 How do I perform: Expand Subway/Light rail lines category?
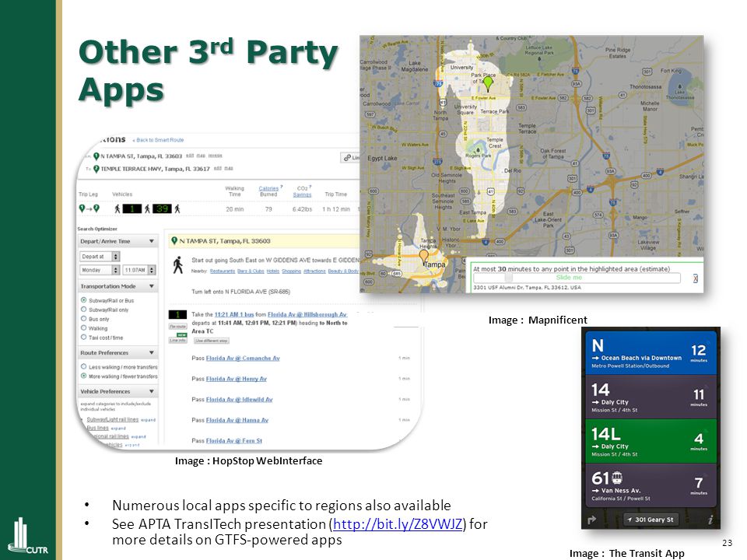click(x=147, y=420)
